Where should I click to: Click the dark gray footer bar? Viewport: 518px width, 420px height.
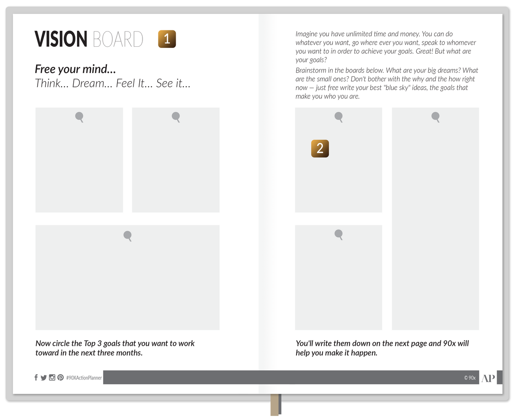tap(283, 377)
